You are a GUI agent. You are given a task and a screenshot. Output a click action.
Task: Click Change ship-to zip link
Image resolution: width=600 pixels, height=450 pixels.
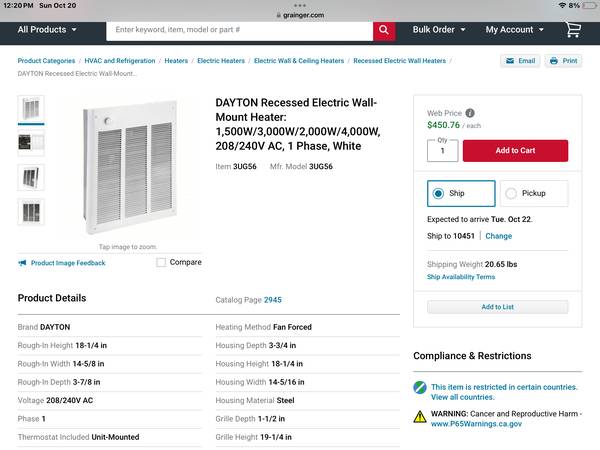tap(499, 236)
